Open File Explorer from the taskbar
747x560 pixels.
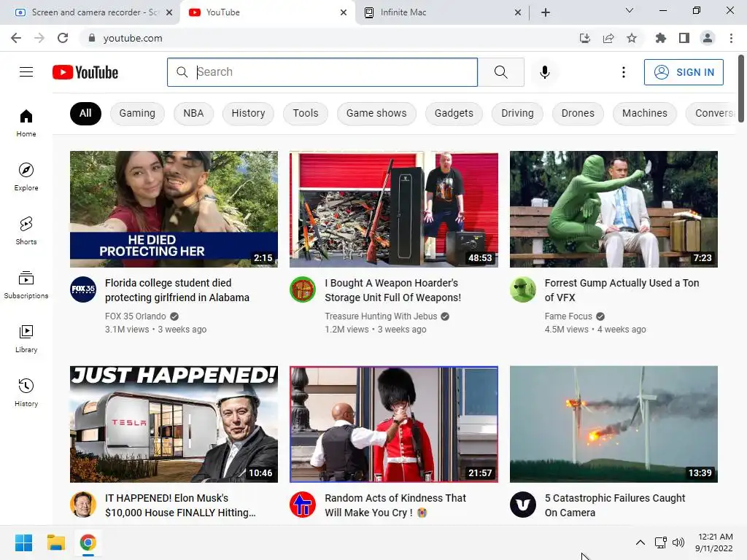tap(55, 542)
